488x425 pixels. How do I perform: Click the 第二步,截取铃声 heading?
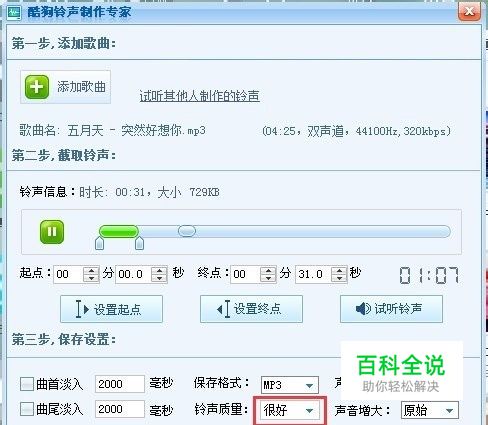tap(64, 155)
